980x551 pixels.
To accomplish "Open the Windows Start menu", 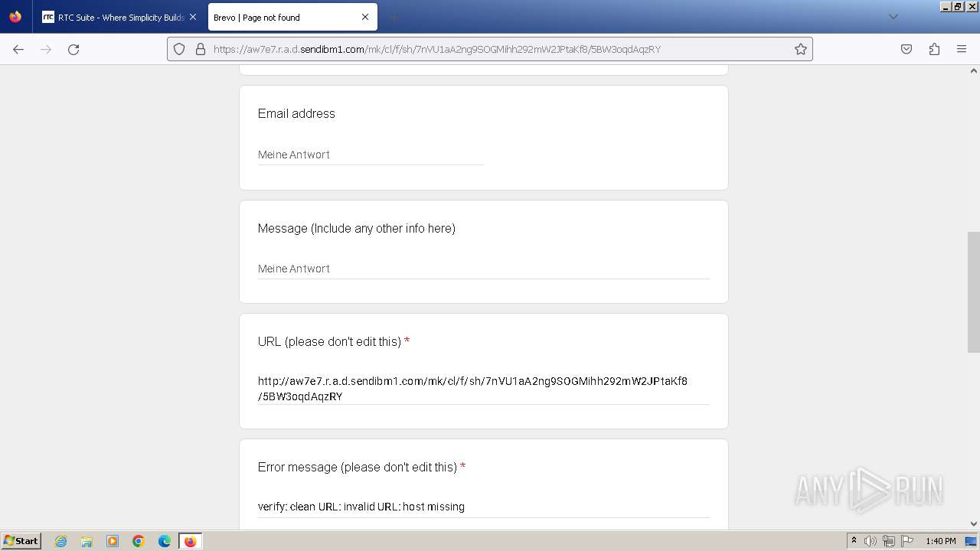I will pyautogui.click(x=21, y=540).
